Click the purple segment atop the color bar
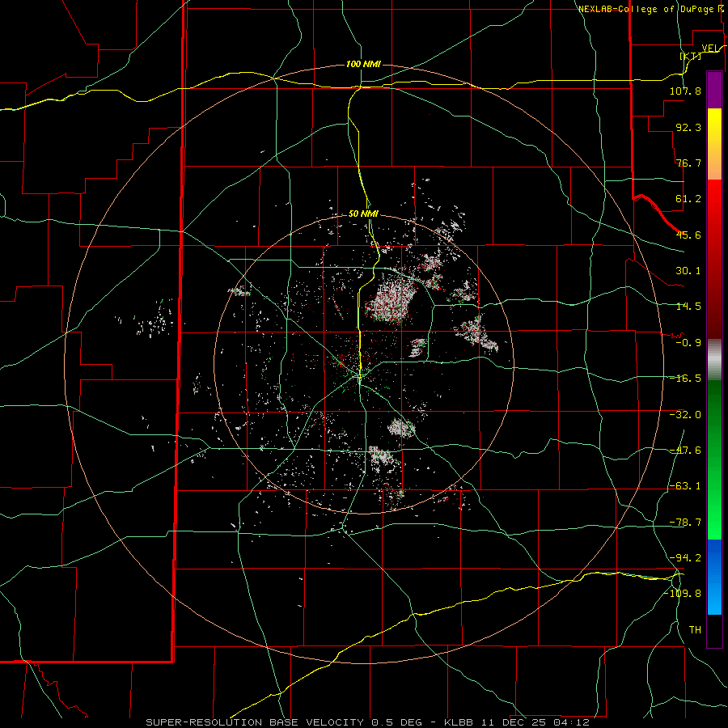The height and width of the screenshot is (728, 728). tap(714, 90)
